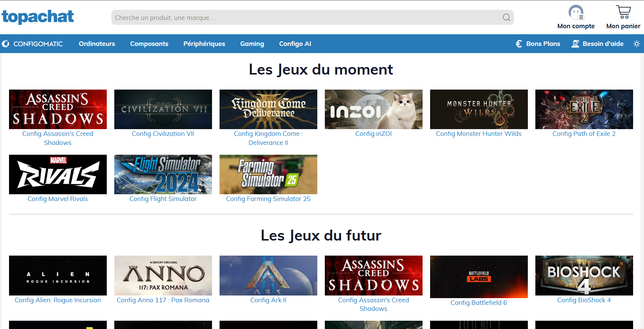Image resolution: width=644 pixels, height=329 pixels.
Task: Open the Gaming menu
Action: [x=252, y=44]
